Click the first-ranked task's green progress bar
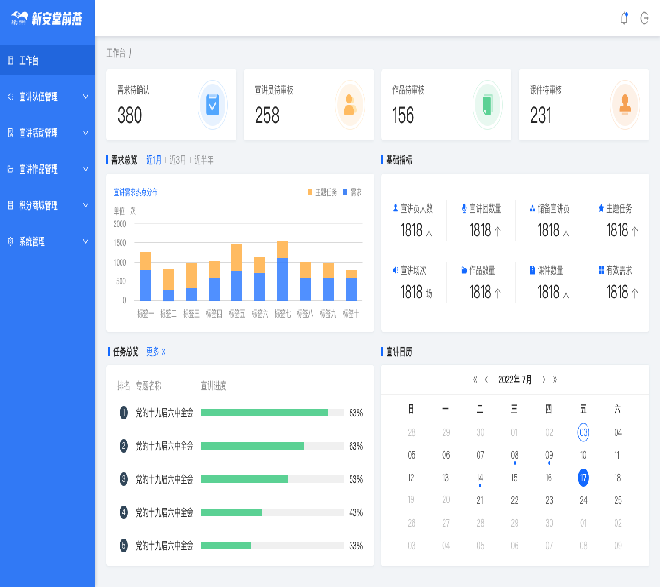 (264, 412)
